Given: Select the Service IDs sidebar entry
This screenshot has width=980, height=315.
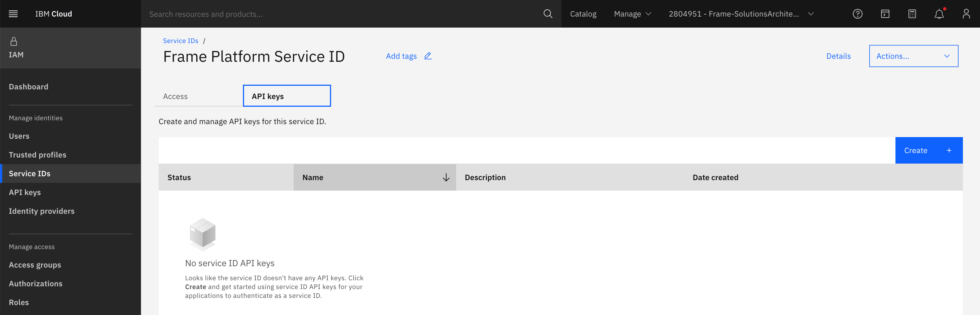Looking at the screenshot, I should 29,173.
